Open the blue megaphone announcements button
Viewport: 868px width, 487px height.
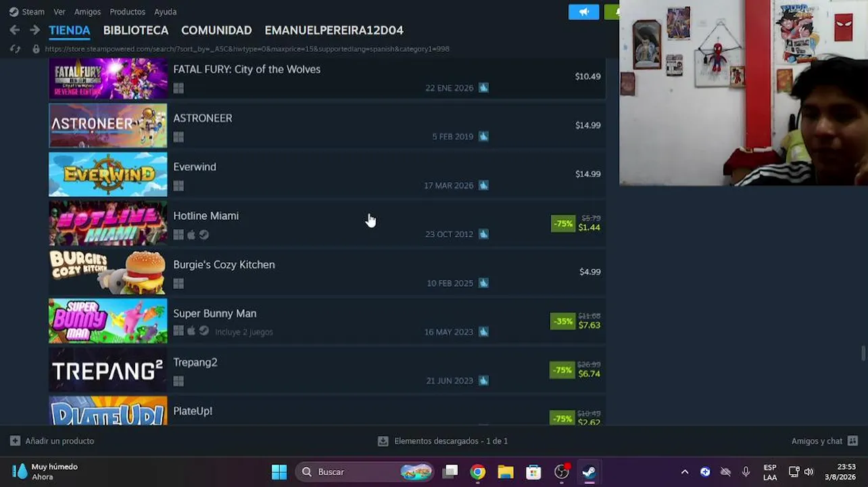point(584,11)
